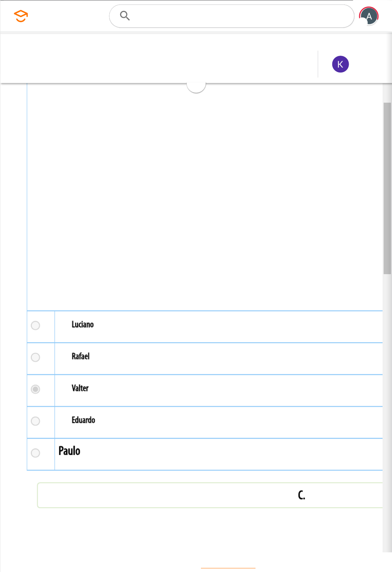Click the Eduardo answer text
This screenshot has height=572, width=392.
click(83, 420)
